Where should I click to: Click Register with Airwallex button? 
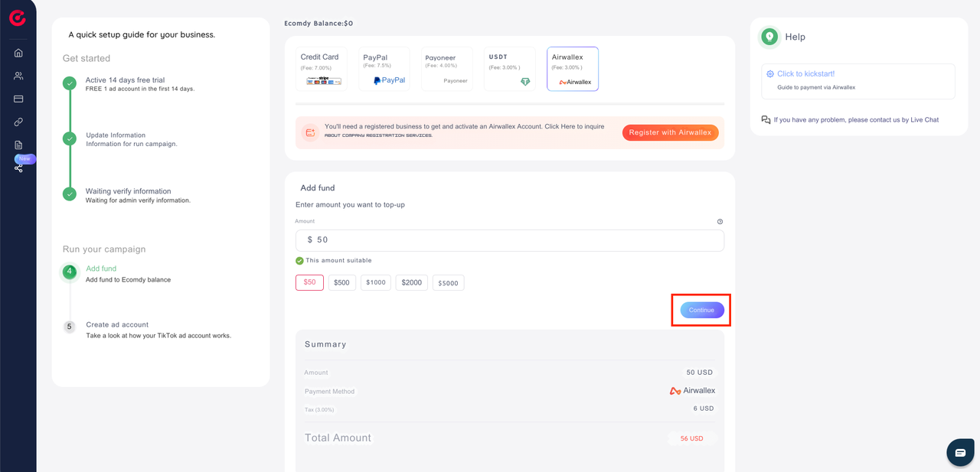[x=670, y=132]
